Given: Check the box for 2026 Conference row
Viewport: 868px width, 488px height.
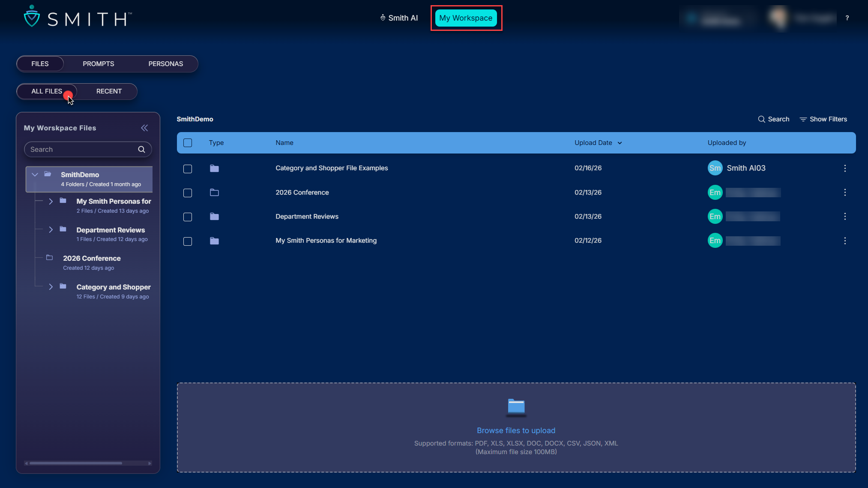Looking at the screenshot, I should click(x=188, y=193).
